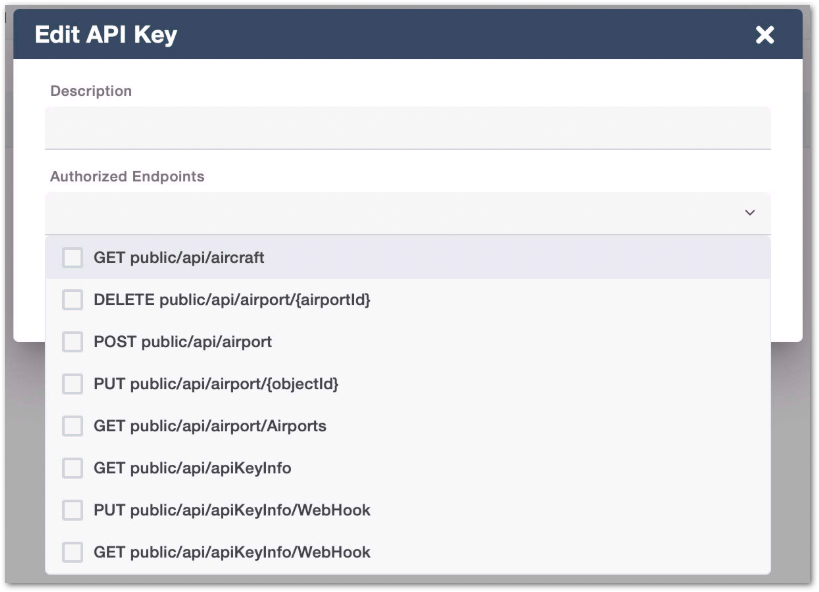Click the Authorized Endpoints combo box field
Image resolution: width=819 pixels, height=592 pixels.
390,213
